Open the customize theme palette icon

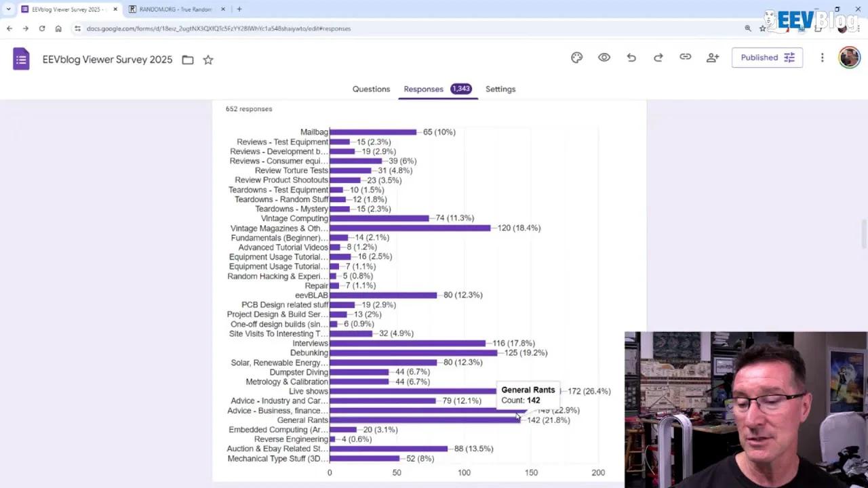click(576, 58)
